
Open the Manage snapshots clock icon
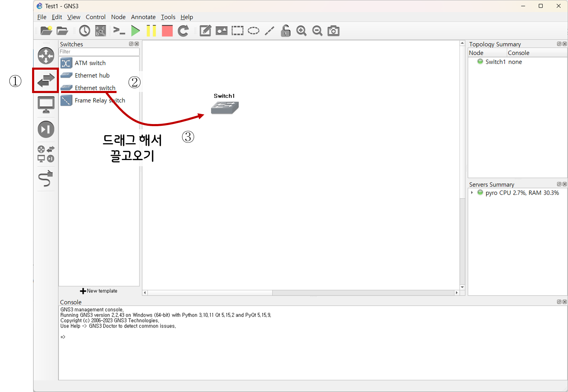point(84,31)
